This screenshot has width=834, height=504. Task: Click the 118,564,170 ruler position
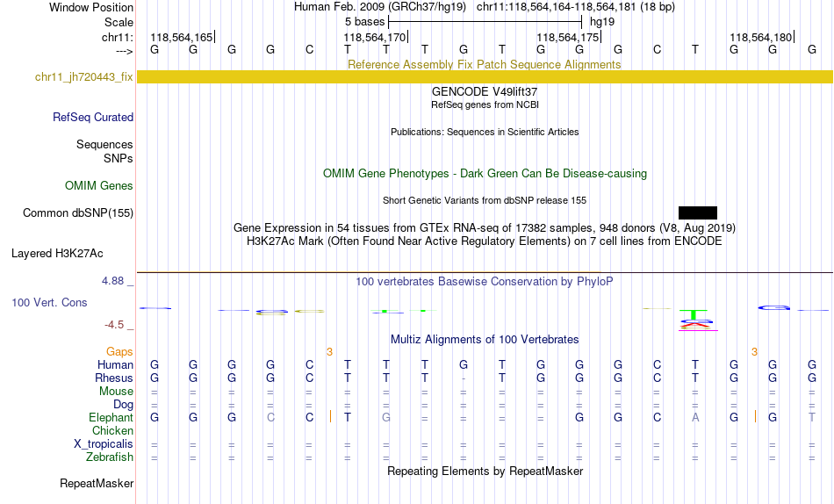375,37
